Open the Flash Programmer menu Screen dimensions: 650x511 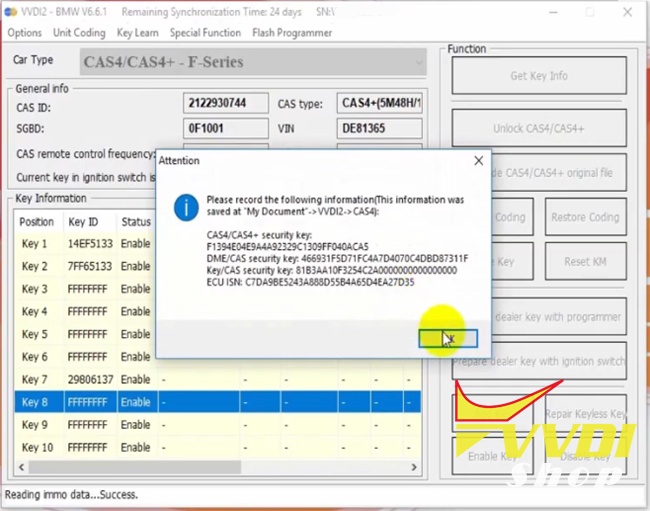tap(292, 33)
